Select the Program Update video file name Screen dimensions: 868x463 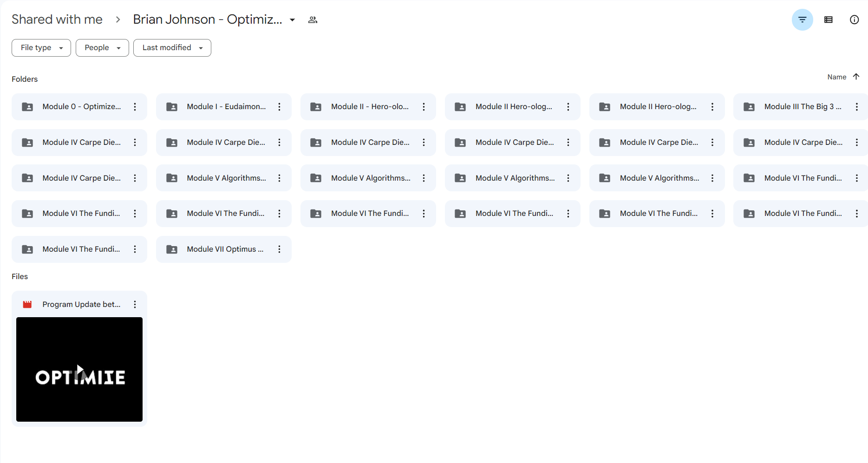pyautogui.click(x=81, y=305)
